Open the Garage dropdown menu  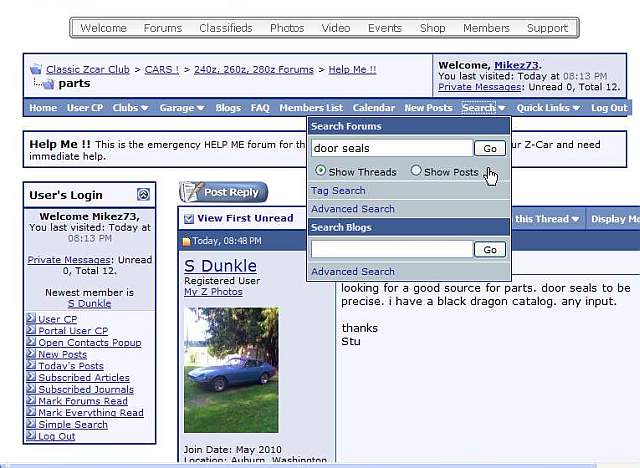coord(182,108)
